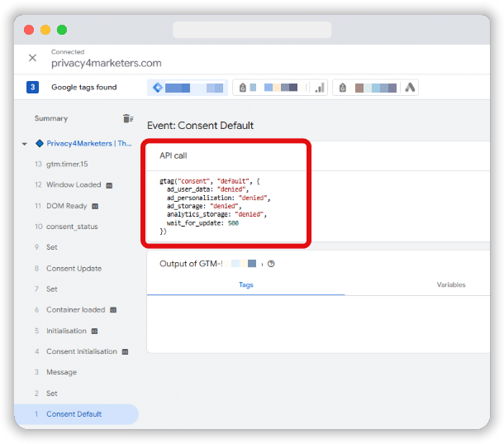Screen dimensions: 504x444
Task: Select the Google Analytics tag chip
Action: 280,88
